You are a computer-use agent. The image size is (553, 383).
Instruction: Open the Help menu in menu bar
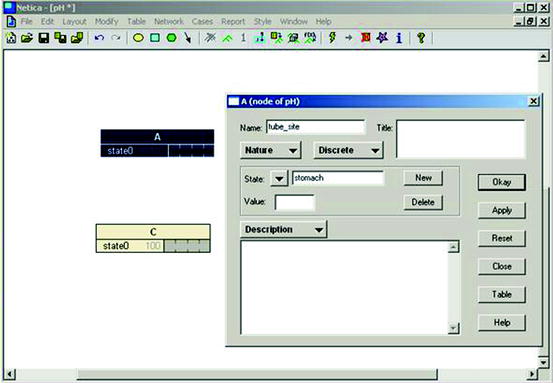[323, 22]
